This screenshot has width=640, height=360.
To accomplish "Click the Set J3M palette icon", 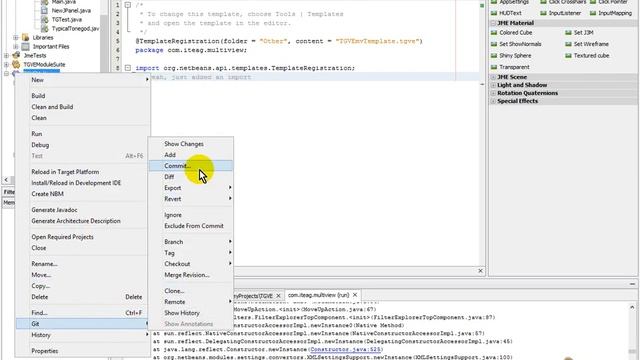I will click(568, 33).
